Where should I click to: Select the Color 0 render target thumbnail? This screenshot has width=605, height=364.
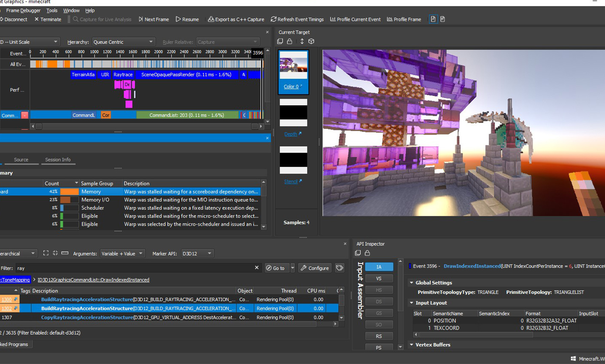[x=293, y=72]
